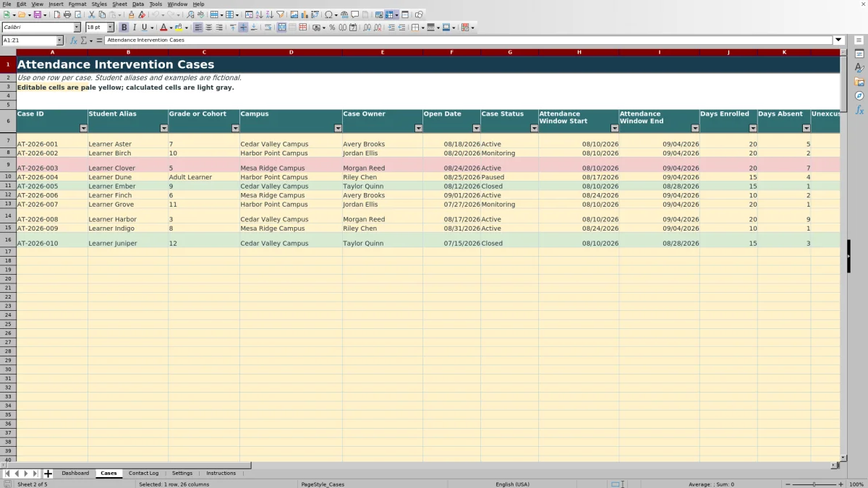
Task: Open the sidebar Navigator compass icon
Action: 859,95
